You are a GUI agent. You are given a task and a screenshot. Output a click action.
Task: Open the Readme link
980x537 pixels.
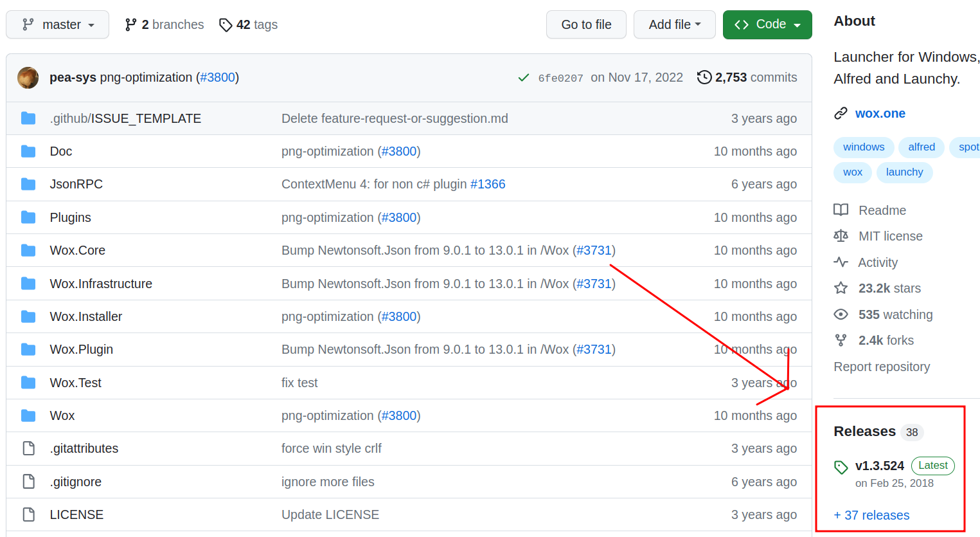882,210
